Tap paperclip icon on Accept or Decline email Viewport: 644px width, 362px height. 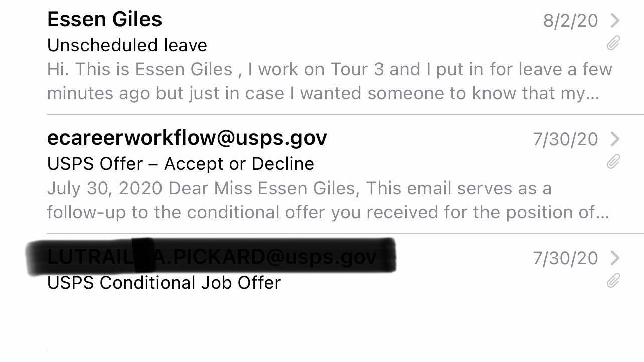613,161
